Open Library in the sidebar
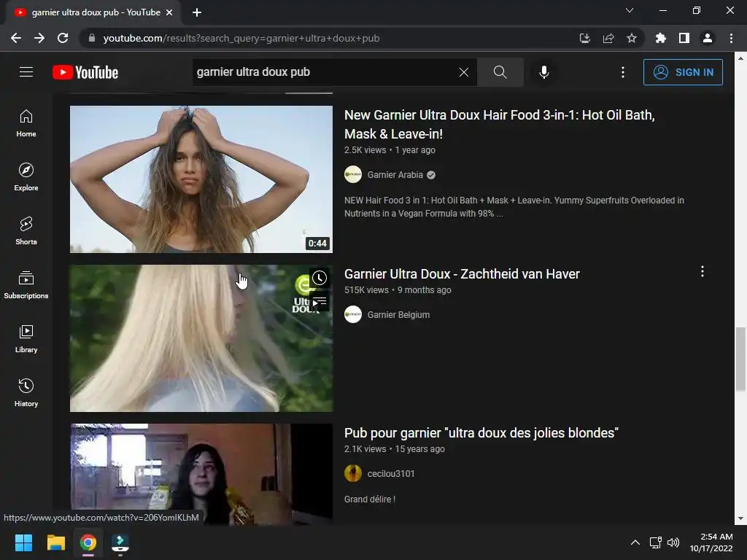Image resolution: width=747 pixels, height=560 pixels. (26, 339)
